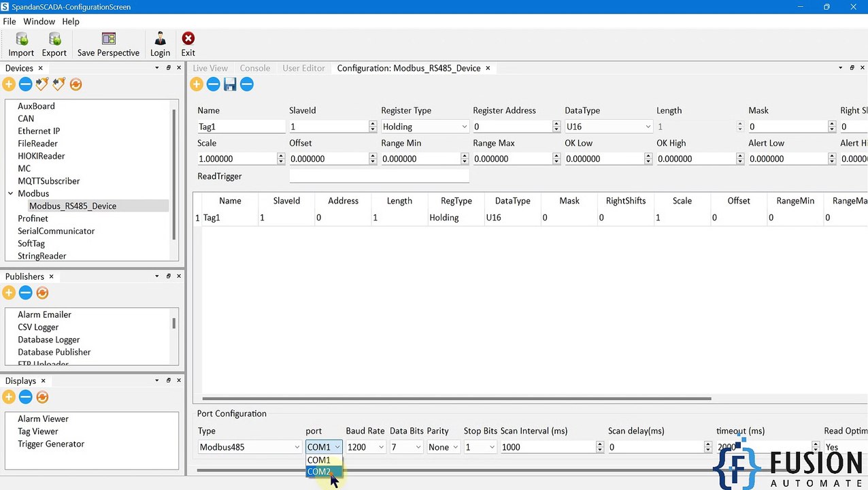Open the Baud Rate 1200 dropdown
The height and width of the screenshot is (490, 868).
[366, 447]
